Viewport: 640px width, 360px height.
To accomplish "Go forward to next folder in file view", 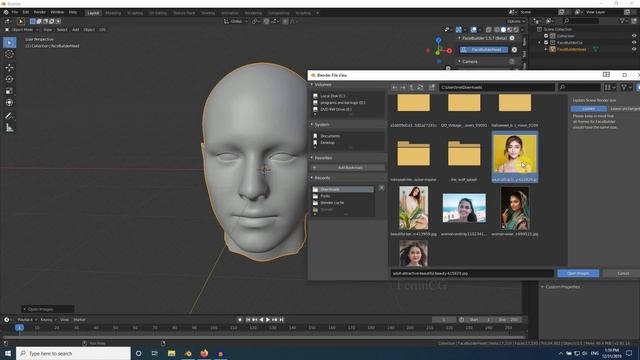I will (x=403, y=87).
